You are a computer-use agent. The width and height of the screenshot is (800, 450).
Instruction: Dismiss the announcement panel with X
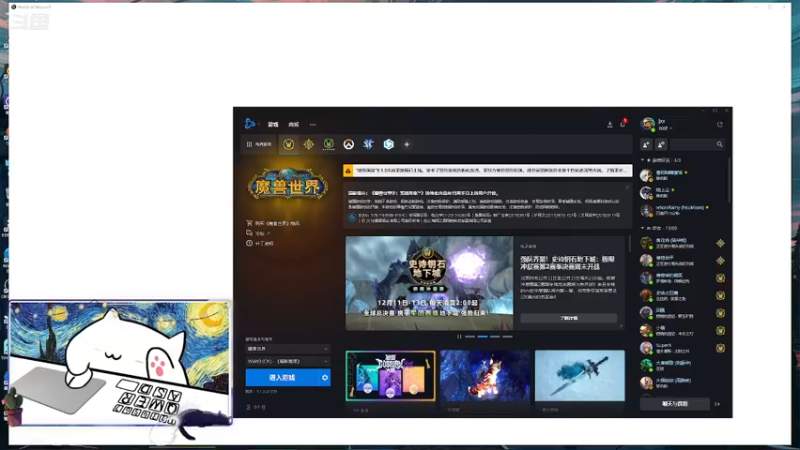tap(627, 188)
